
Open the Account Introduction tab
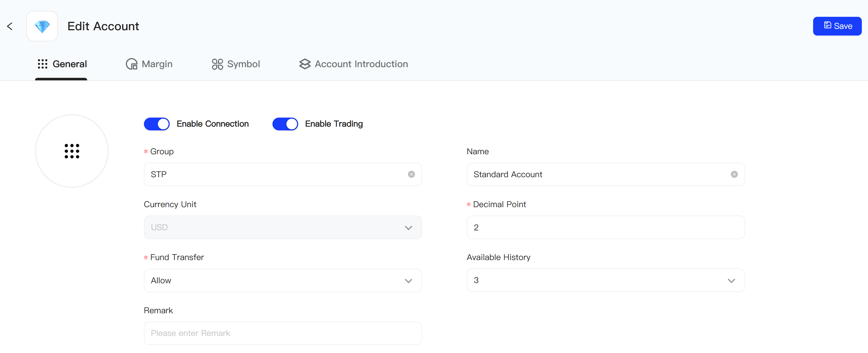point(353,64)
